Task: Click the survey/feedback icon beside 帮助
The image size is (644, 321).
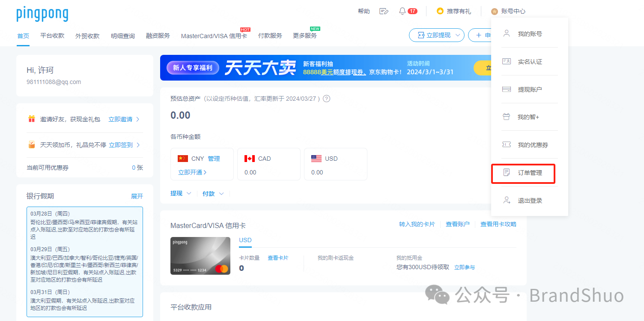Action: pos(384,11)
